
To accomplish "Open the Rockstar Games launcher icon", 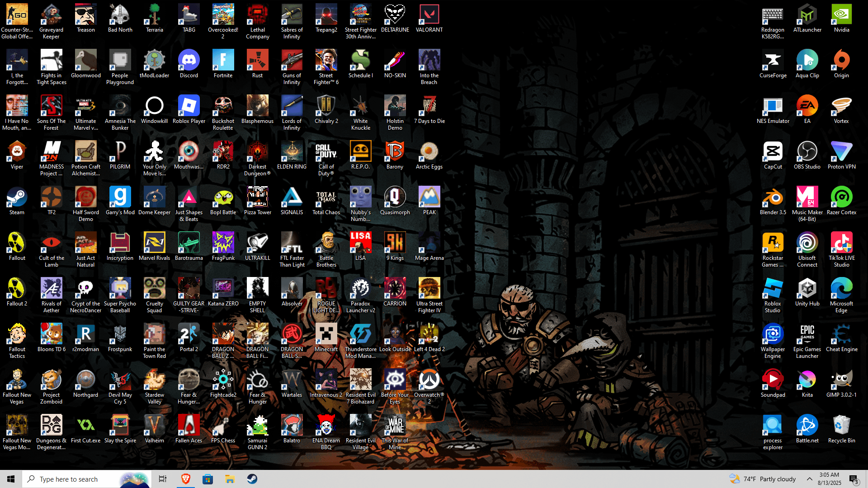I will [x=773, y=250].
